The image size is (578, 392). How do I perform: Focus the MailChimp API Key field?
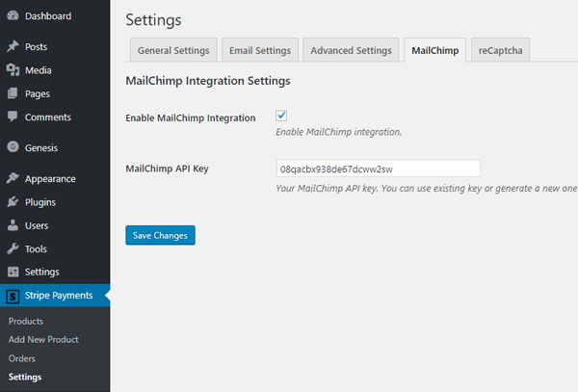(379, 169)
